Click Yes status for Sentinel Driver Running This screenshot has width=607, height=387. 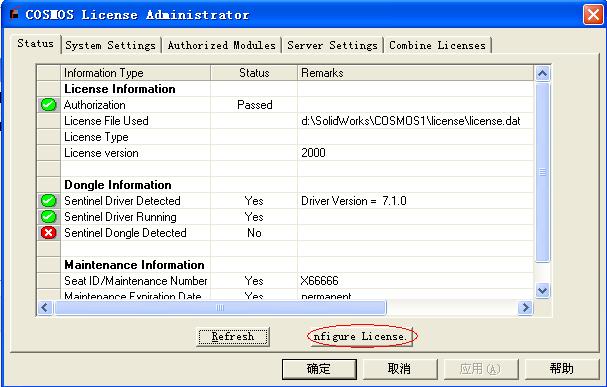(254, 217)
